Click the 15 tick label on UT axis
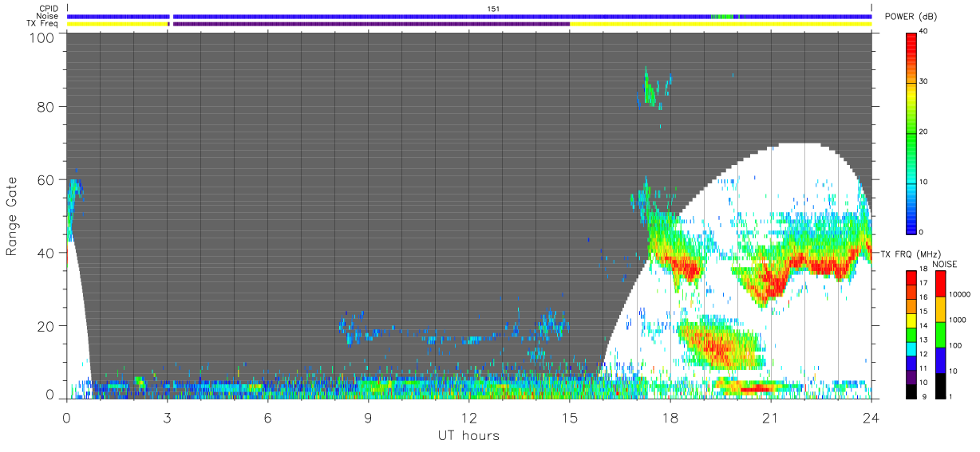Image resolution: width=980 pixels, height=452 pixels. coord(569,417)
